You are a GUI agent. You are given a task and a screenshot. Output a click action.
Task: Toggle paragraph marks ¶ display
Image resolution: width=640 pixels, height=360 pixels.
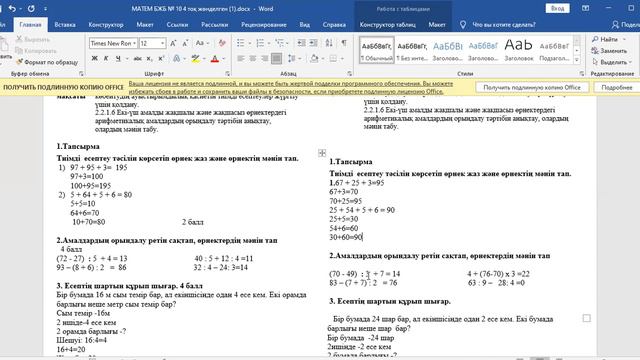point(344,43)
